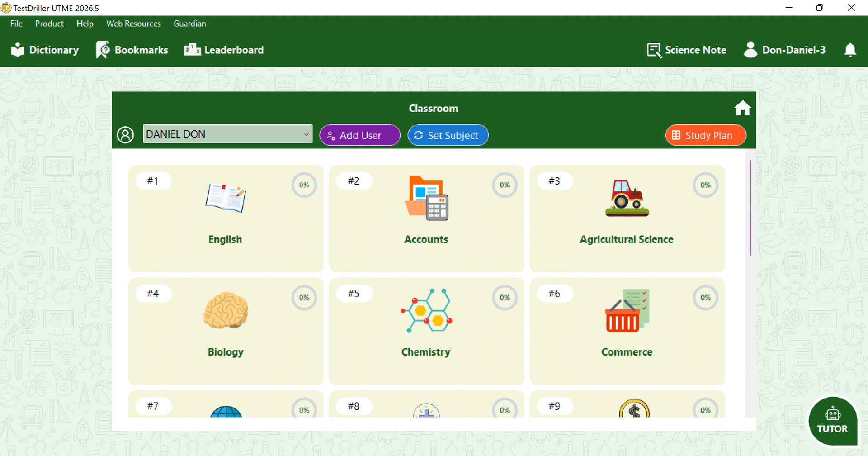
Task: Open the Product menu
Action: point(49,24)
